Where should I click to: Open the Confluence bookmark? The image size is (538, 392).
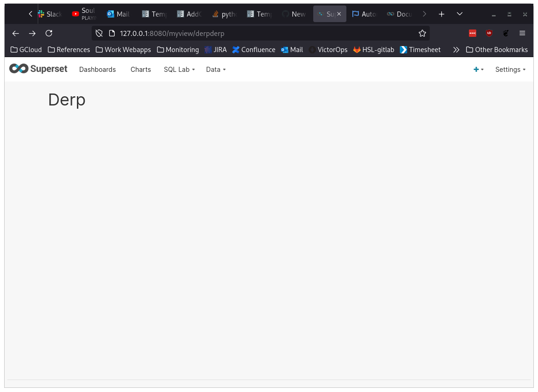[253, 50]
